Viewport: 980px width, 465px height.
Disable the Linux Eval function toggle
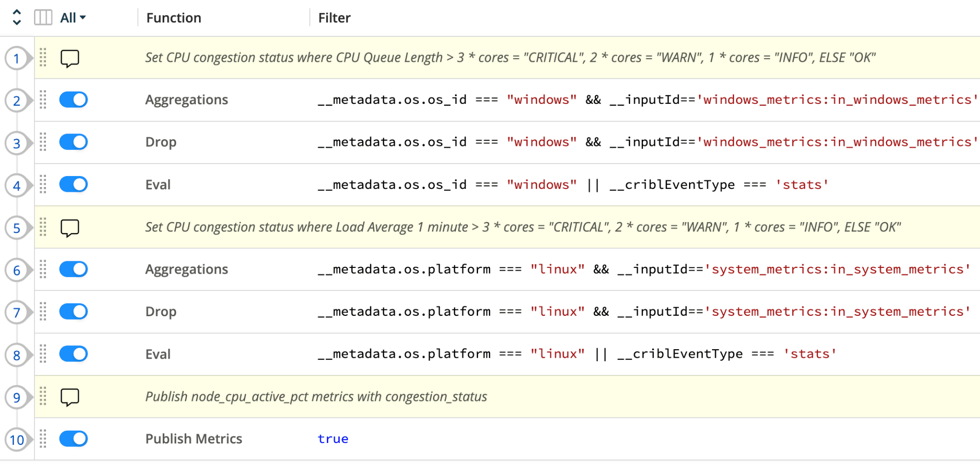pos(74,354)
